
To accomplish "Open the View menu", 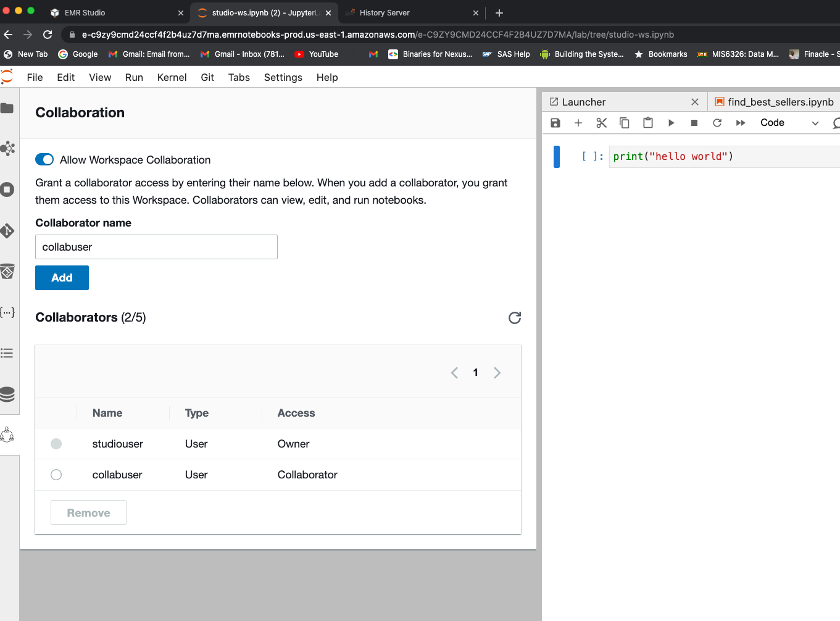I will point(100,77).
